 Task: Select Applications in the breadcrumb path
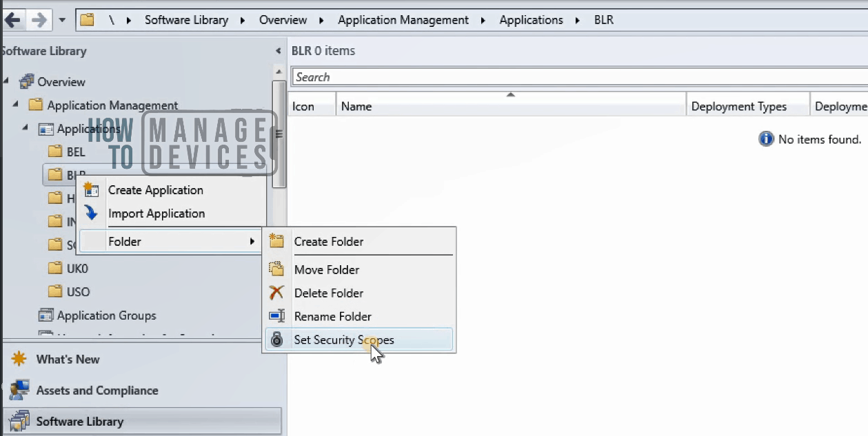click(531, 20)
